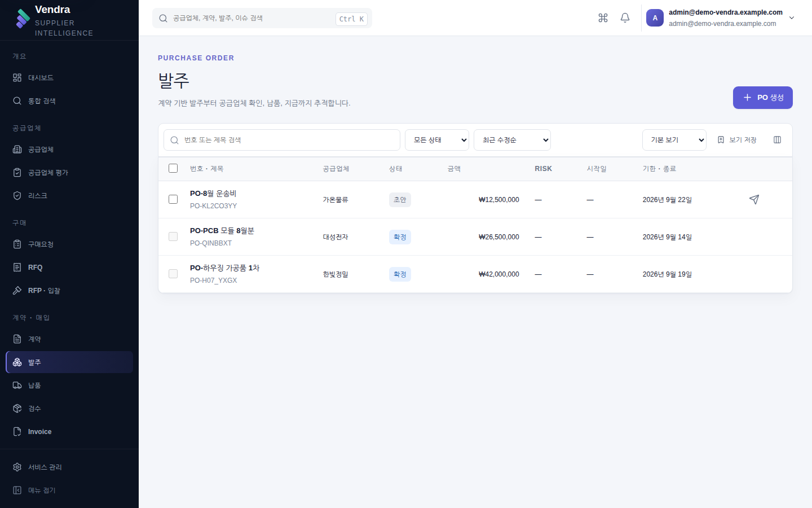Click the 계약 document icon
The height and width of the screenshot is (508, 812).
[17, 339]
